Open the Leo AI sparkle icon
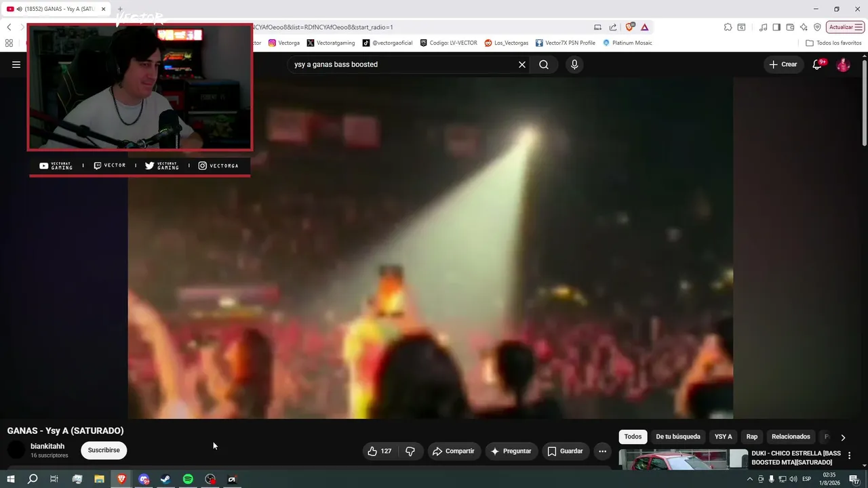The image size is (868, 488). click(804, 27)
